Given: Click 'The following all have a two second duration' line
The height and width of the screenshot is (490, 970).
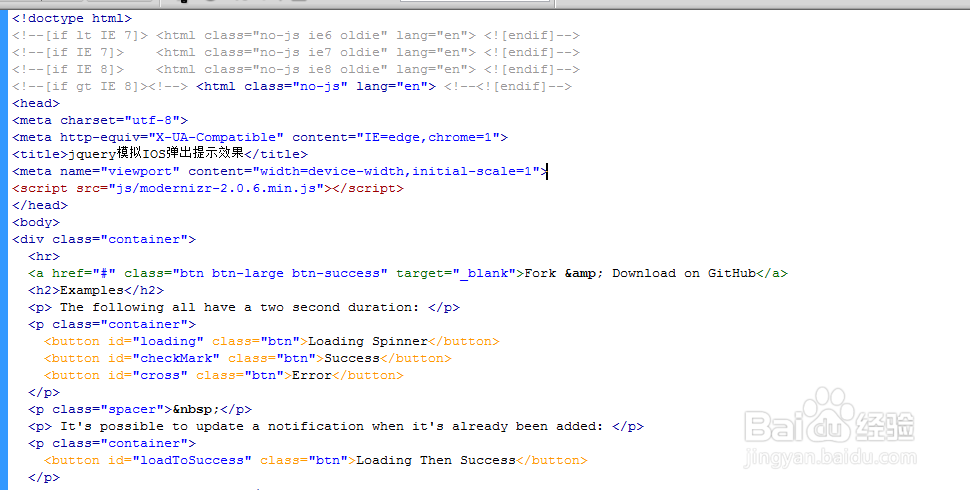Looking at the screenshot, I should [244, 307].
